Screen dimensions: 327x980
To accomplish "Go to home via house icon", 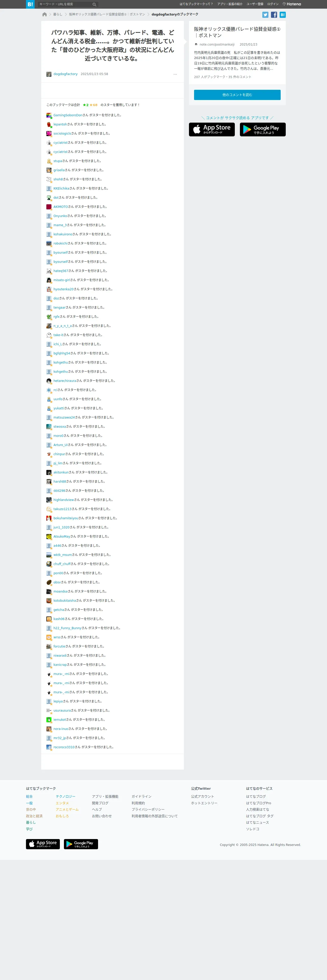I will 45,15.
